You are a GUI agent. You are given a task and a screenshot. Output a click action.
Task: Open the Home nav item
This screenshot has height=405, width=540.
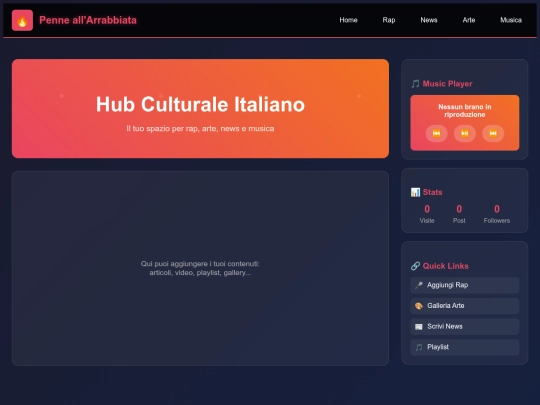[348, 20]
